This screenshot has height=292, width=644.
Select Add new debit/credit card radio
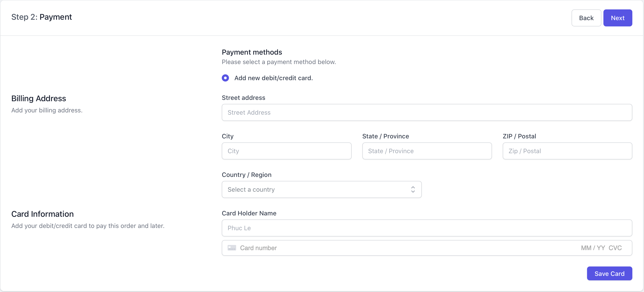225,78
